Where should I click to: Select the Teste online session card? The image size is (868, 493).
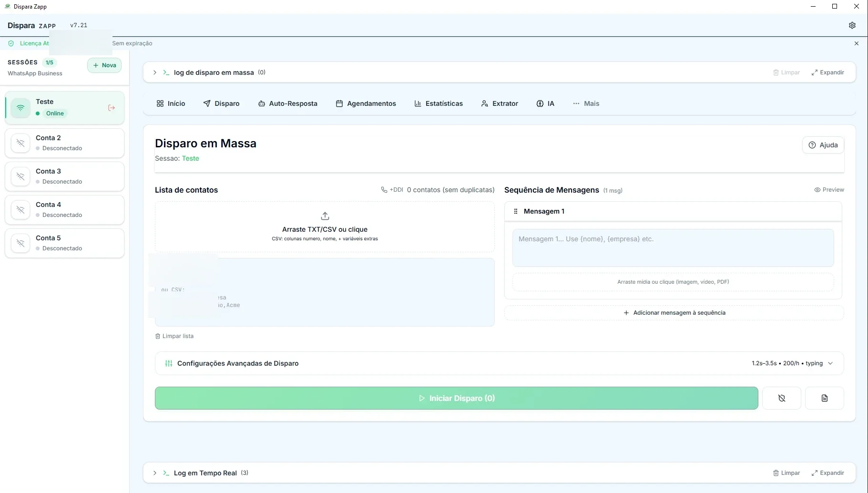[65, 108]
